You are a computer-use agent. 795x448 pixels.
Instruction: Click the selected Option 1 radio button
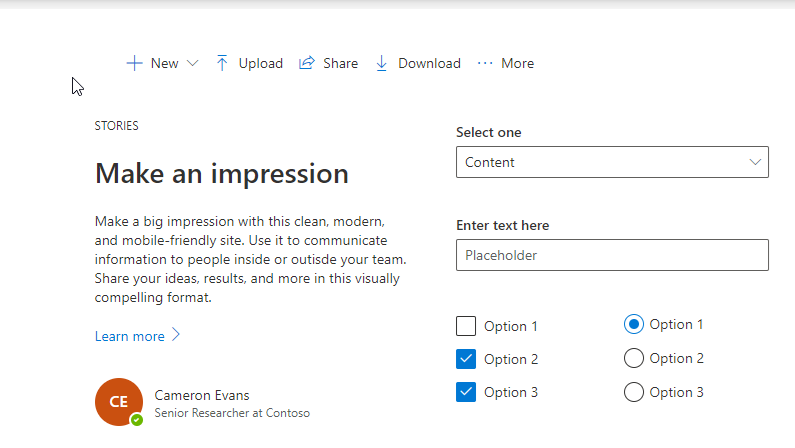pos(633,324)
